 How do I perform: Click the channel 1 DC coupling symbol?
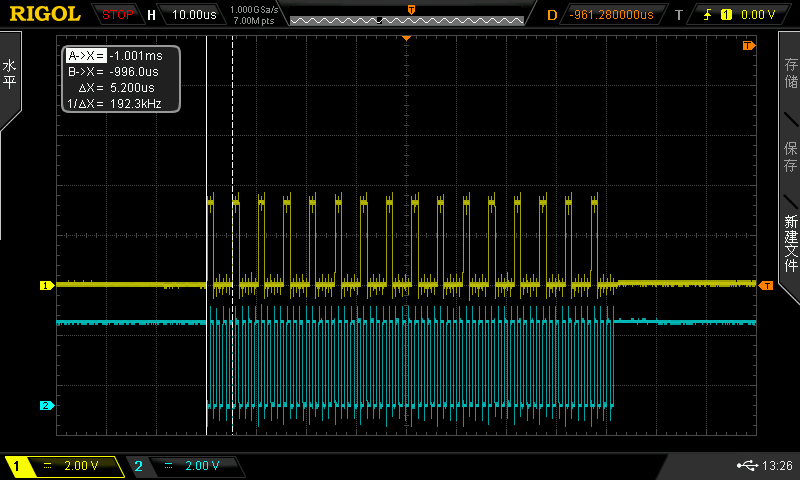pyautogui.click(x=47, y=466)
